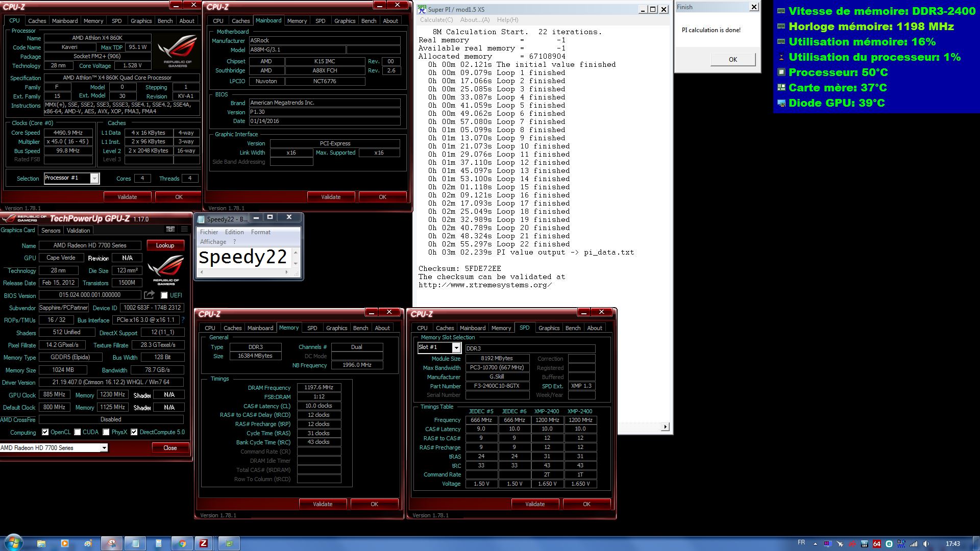
Task: Toggle the UEFI checkbox in GPU-Z
Action: click(164, 295)
